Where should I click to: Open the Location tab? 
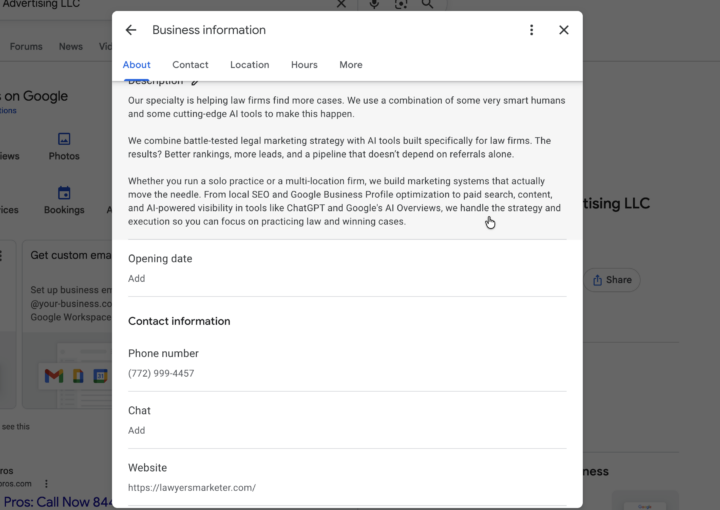point(250,65)
